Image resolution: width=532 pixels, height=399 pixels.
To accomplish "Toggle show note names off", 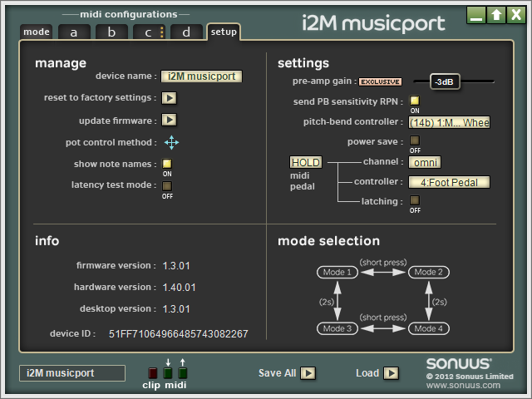I will (x=167, y=164).
